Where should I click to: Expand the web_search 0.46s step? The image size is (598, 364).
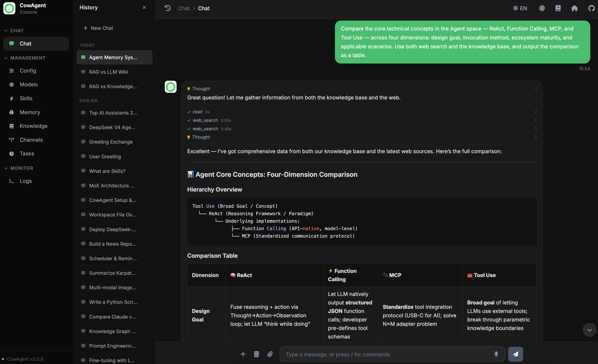pyautogui.click(x=362, y=129)
